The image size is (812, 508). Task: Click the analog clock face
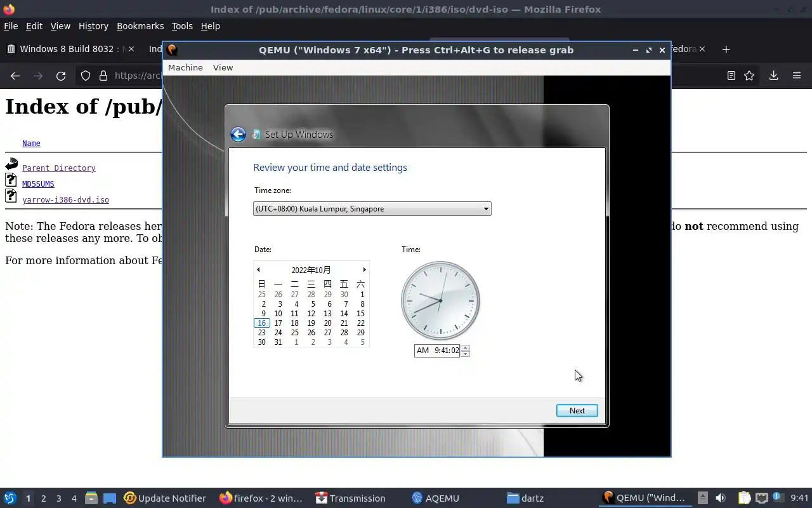point(440,300)
